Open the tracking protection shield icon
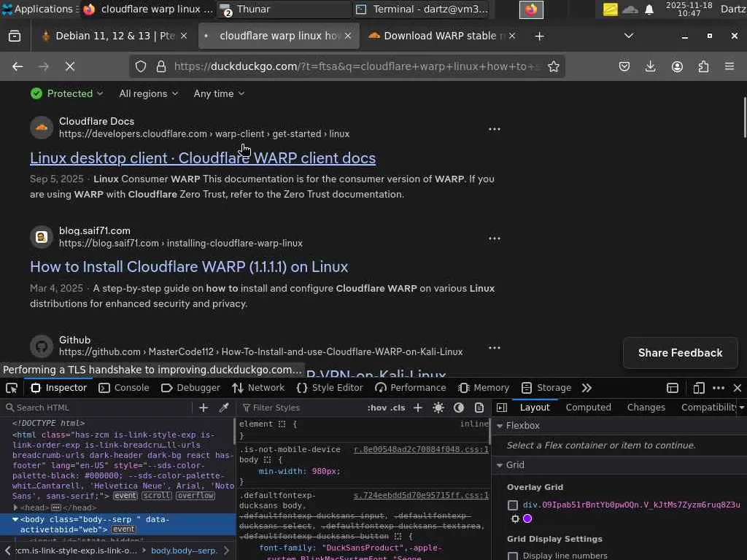Image resolution: width=747 pixels, height=560 pixels. 141,66
